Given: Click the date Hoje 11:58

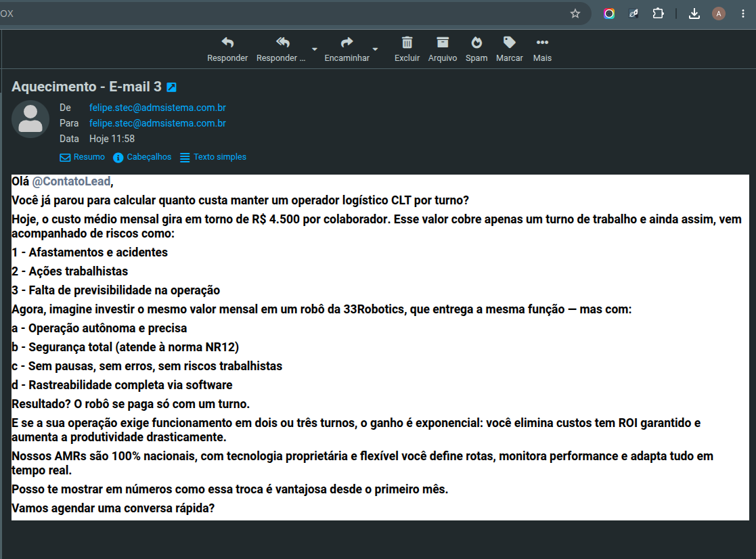Looking at the screenshot, I should point(112,139).
